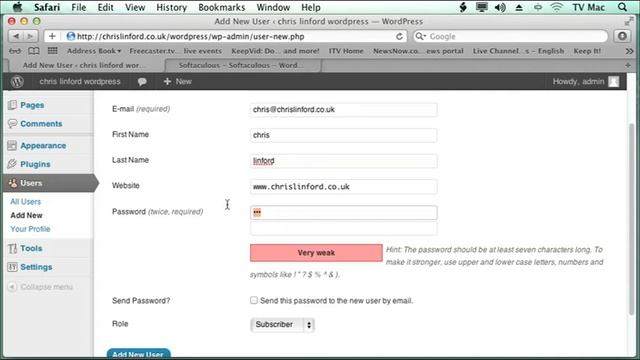The height and width of the screenshot is (360, 640).
Task: Click the Add New submenu link
Action: (27, 215)
